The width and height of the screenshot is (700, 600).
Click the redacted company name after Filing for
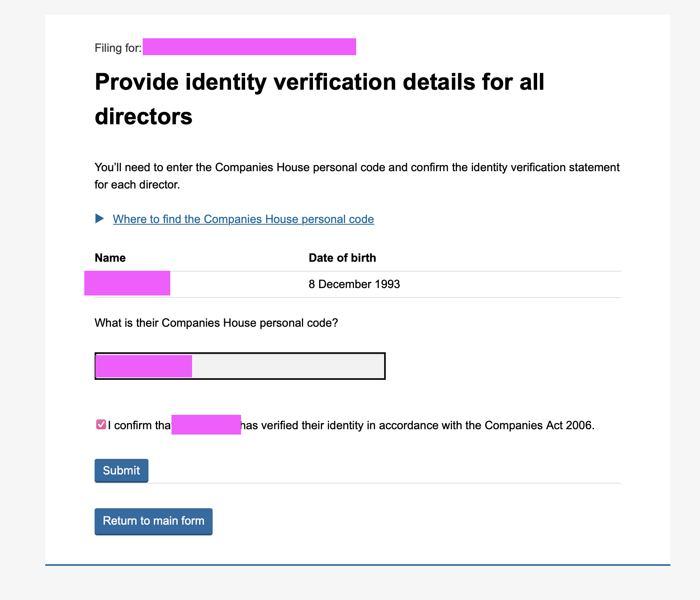pos(249,47)
